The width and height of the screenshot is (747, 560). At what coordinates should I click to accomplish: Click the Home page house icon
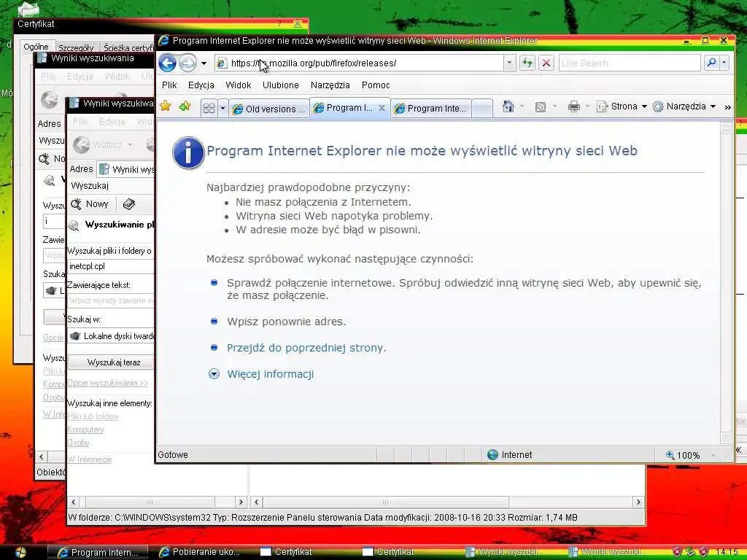508,106
